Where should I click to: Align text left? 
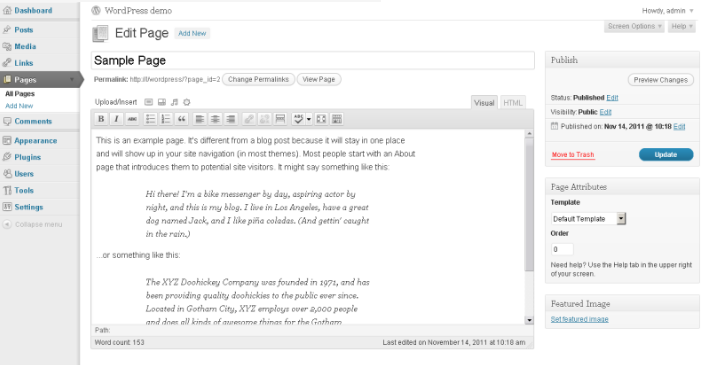200,119
